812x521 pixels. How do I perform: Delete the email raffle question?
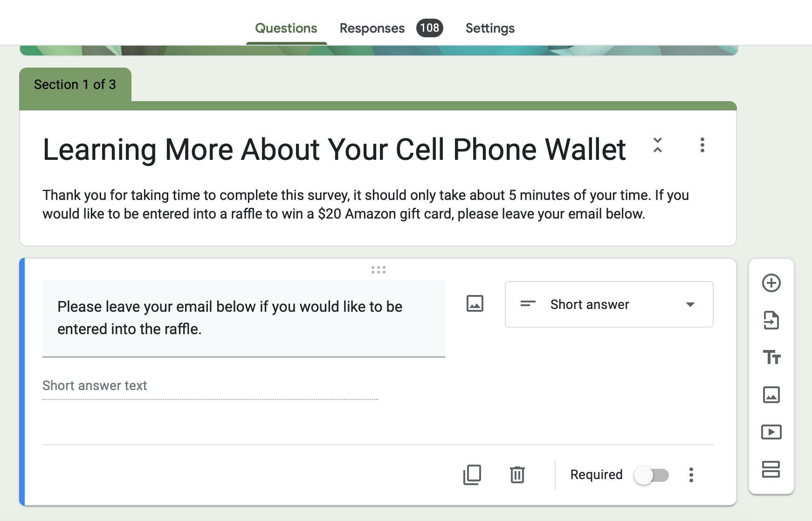click(x=517, y=475)
